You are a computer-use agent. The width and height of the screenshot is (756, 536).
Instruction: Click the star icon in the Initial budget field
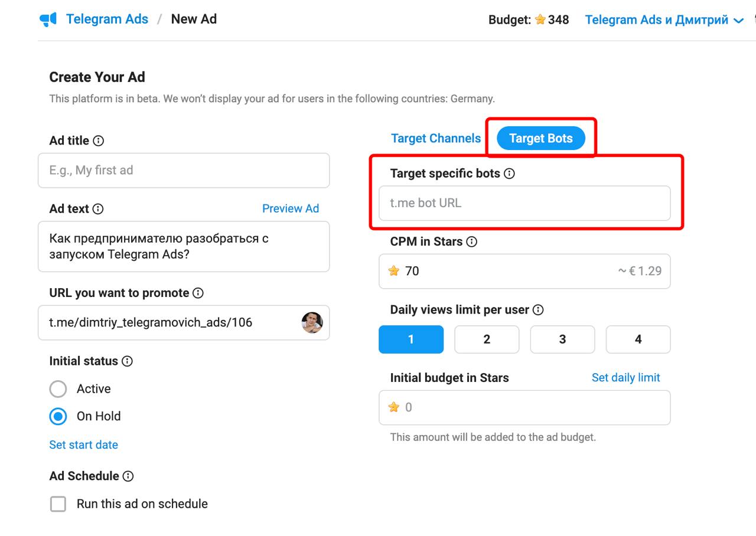point(394,407)
